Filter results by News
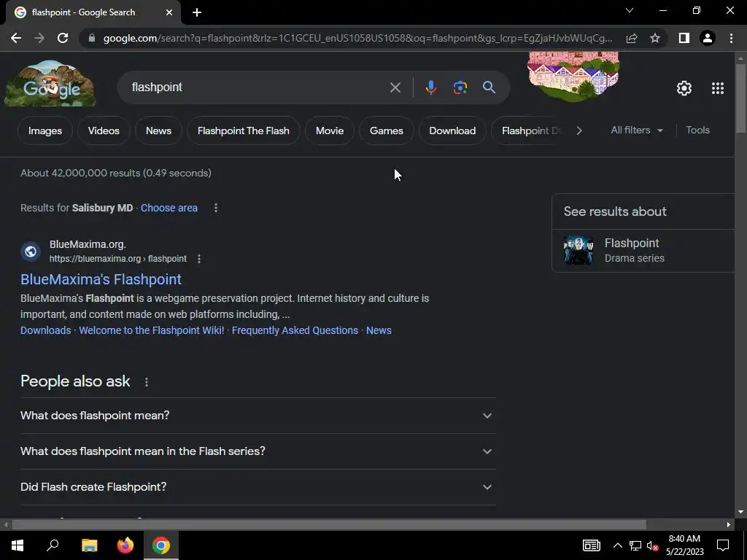 pos(158,131)
